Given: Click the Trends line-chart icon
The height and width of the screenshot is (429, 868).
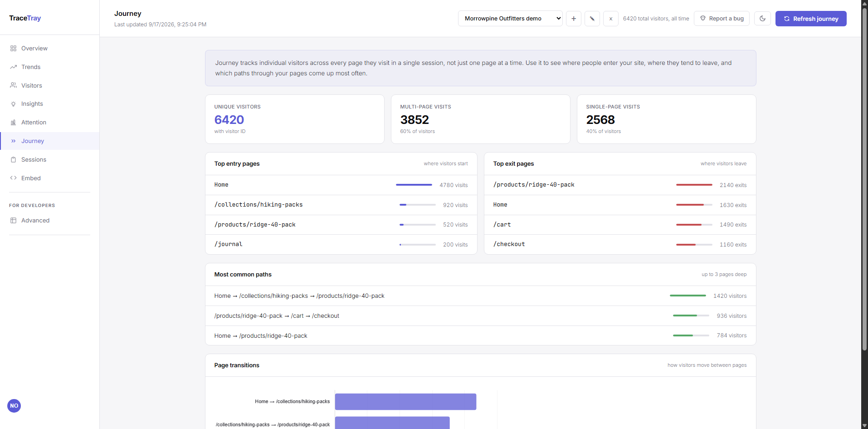Looking at the screenshot, I should coord(14,67).
